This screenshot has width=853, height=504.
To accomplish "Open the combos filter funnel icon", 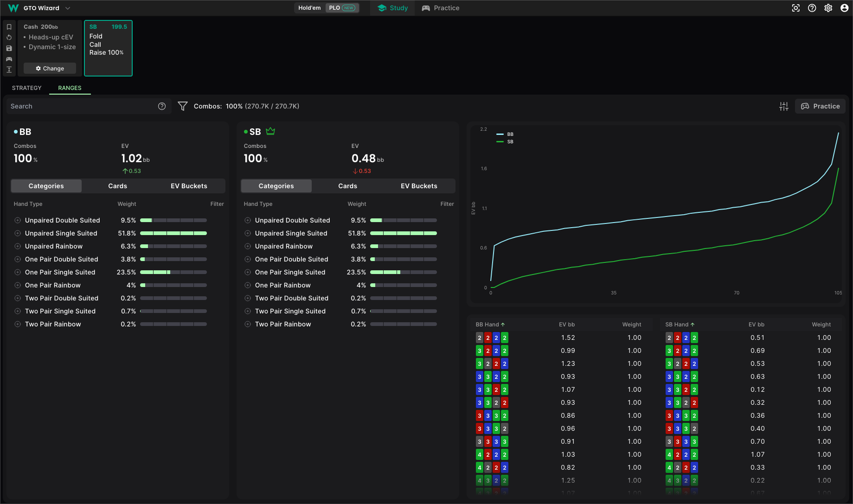I will (183, 106).
